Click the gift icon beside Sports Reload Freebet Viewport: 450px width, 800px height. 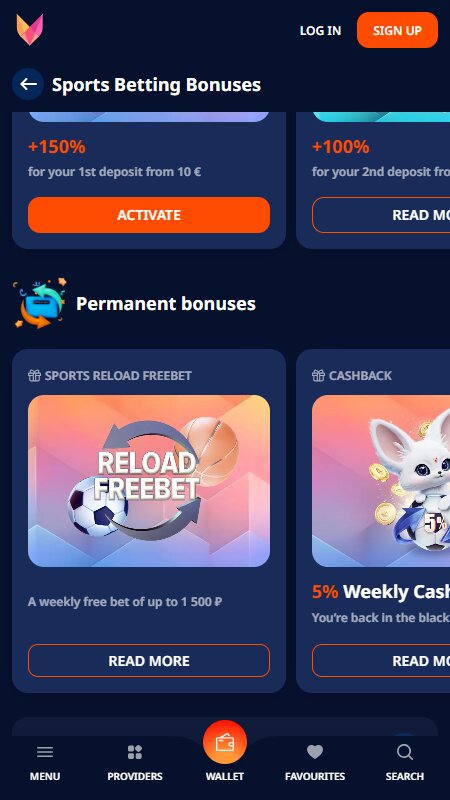pyautogui.click(x=34, y=376)
